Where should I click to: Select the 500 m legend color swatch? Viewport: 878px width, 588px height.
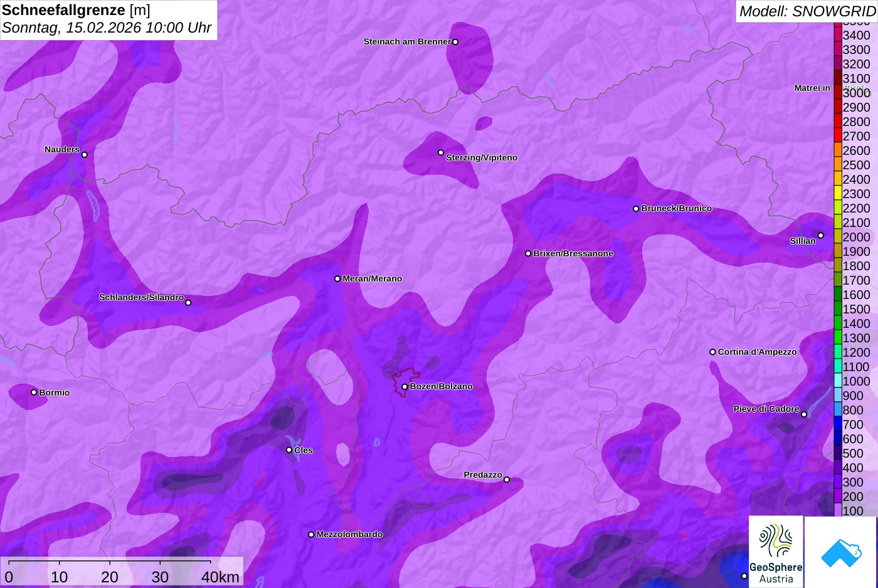click(x=838, y=453)
